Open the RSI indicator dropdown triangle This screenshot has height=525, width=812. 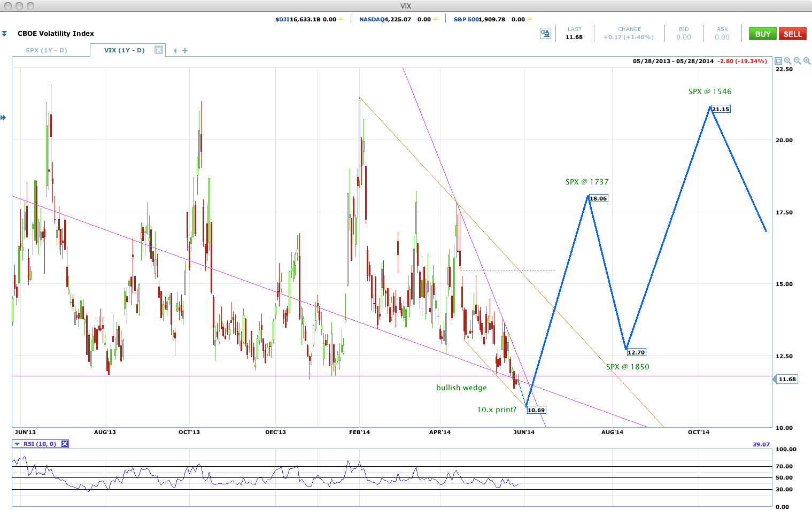(17, 444)
